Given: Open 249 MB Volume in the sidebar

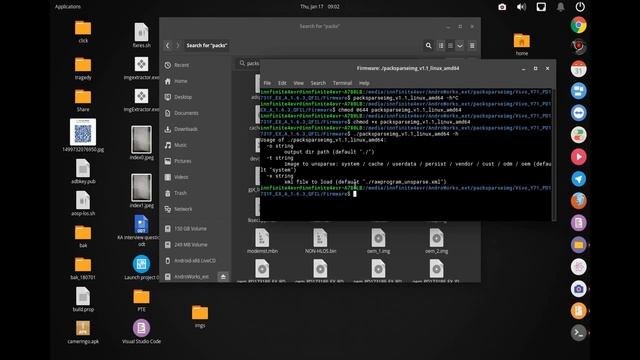Looking at the screenshot, I should pyautogui.click(x=196, y=244).
